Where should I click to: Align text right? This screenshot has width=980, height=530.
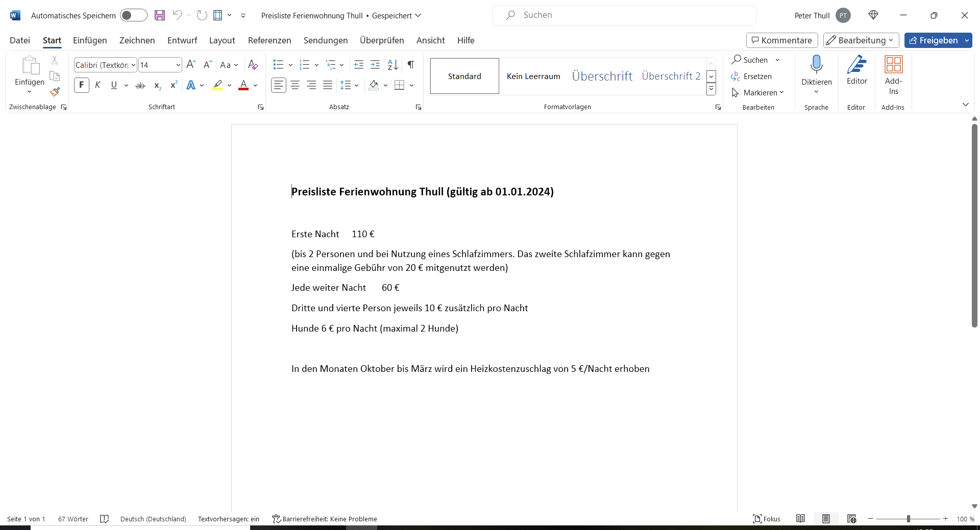[x=311, y=85]
